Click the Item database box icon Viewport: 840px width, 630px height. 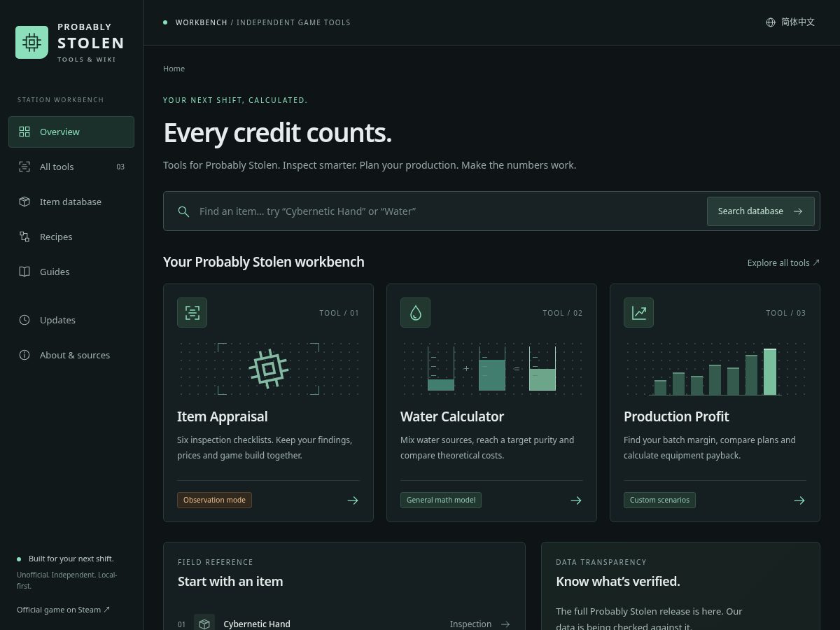point(24,202)
